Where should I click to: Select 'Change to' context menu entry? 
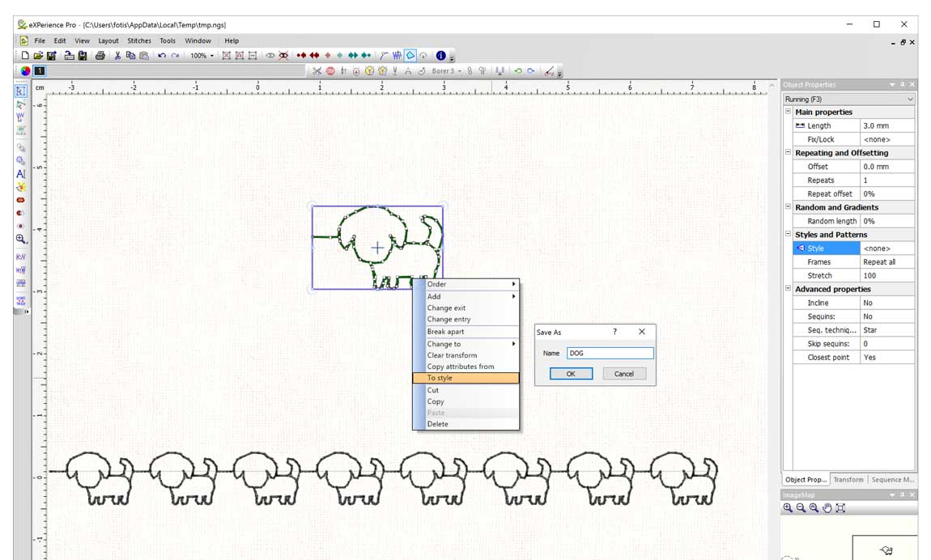pos(465,344)
